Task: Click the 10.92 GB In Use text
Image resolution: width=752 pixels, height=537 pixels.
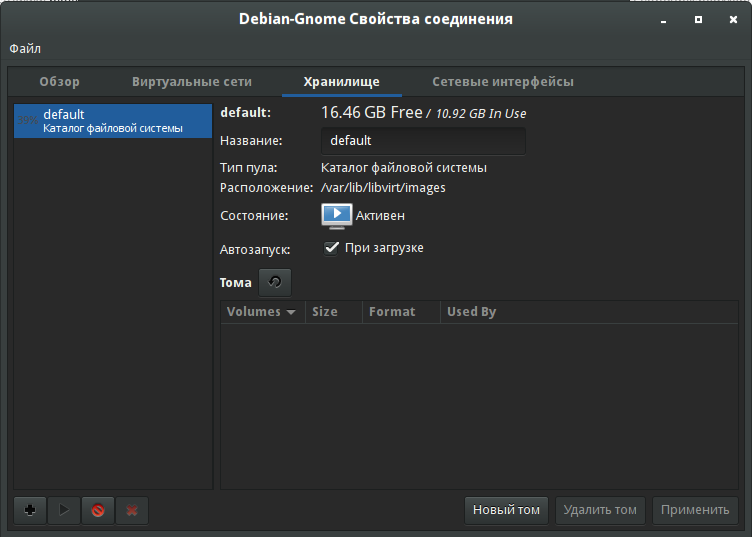Action: pyautogui.click(x=481, y=114)
